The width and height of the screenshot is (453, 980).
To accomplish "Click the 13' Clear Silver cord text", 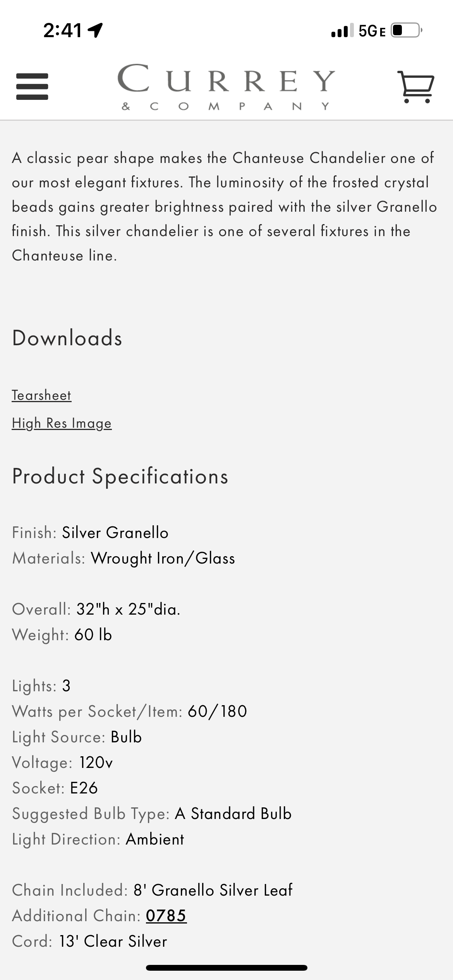I will [113, 941].
